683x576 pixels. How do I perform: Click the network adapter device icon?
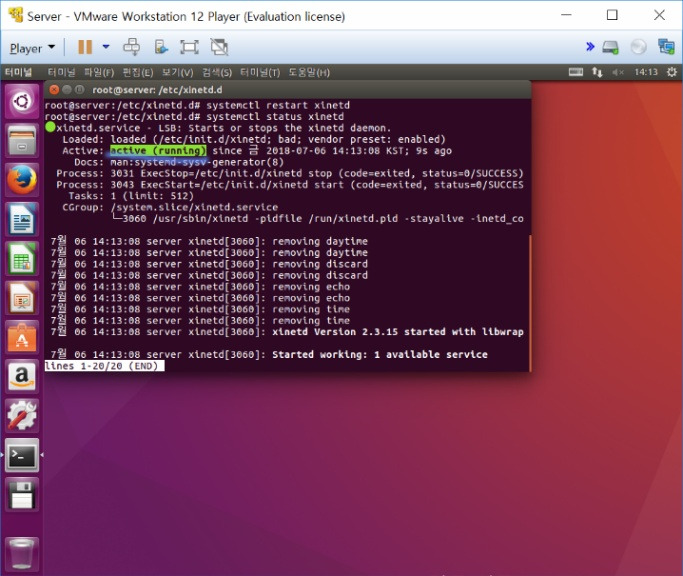tap(666, 47)
